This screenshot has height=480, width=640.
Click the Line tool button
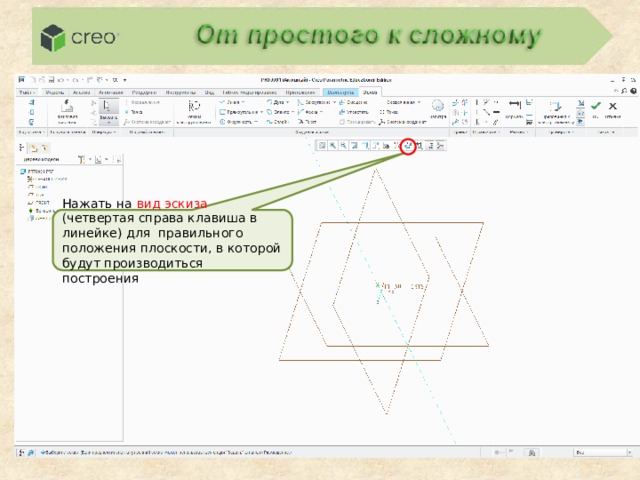point(232,102)
